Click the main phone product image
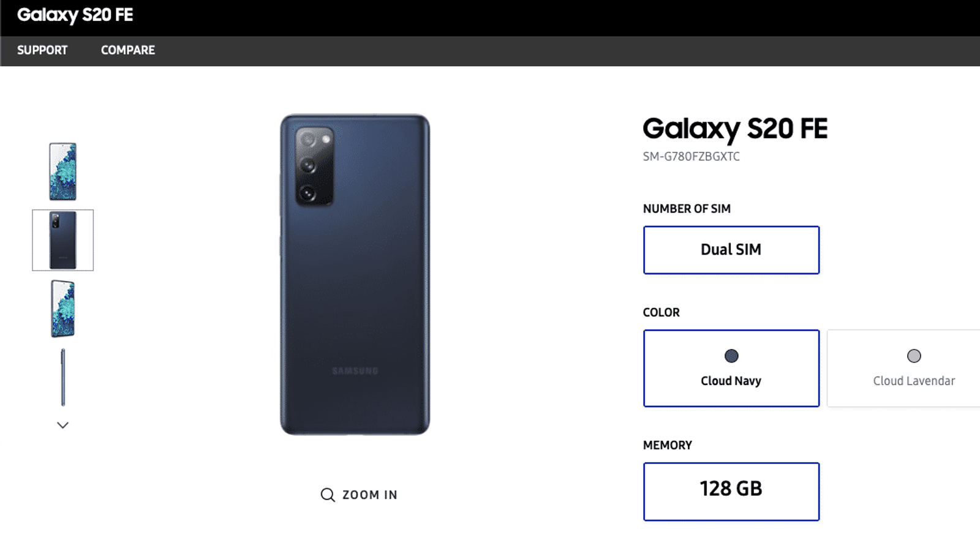This screenshot has height=551, width=980. [355, 274]
